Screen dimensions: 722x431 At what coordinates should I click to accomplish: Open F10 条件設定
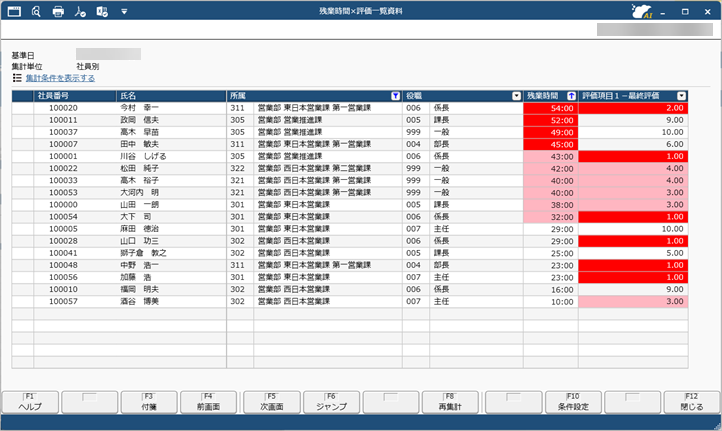pyautogui.click(x=573, y=402)
